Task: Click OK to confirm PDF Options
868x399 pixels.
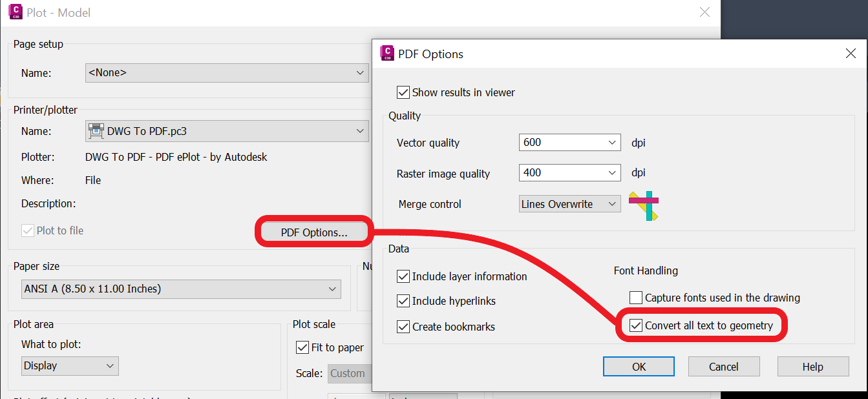Action: click(639, 366)
